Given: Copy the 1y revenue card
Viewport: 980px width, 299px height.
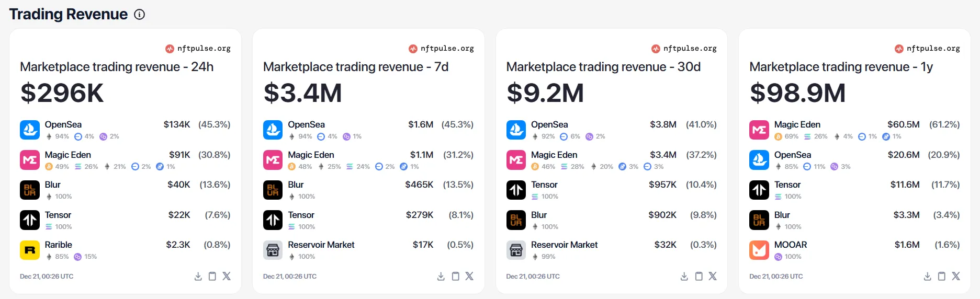Looking at the screenshot, I should [x=942, y=277].
